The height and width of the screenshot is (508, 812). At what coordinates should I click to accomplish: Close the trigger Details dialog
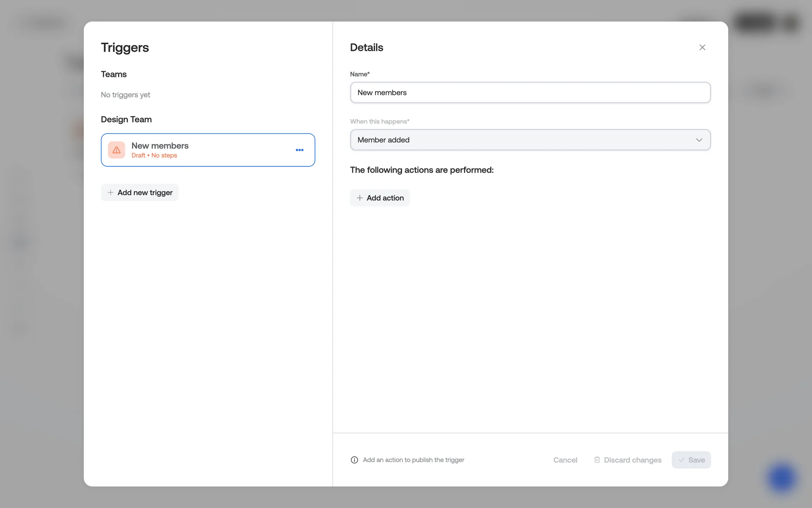(702, 47)
